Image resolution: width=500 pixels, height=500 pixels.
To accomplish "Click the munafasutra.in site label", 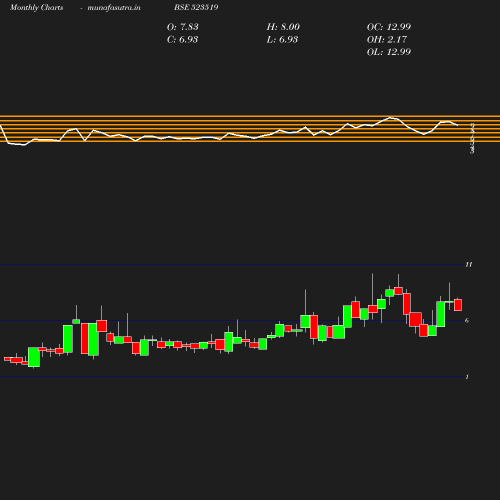I will pyautogui.click(x=114, y=7).
